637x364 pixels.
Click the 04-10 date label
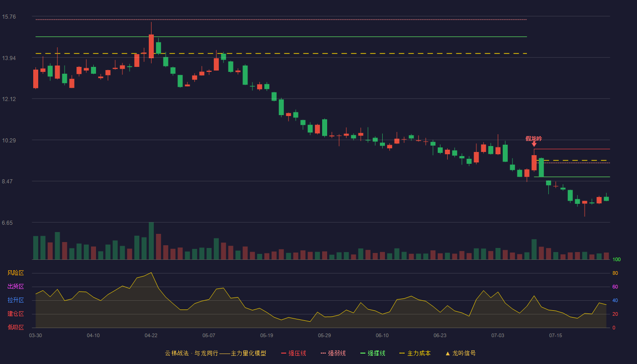(x=93, y=335)
